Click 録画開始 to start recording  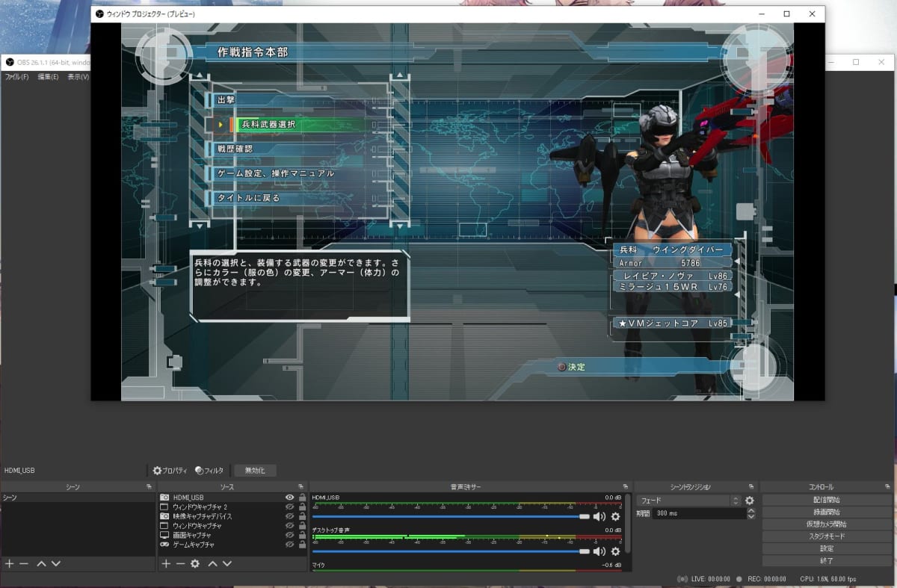(x=827, y=512)
